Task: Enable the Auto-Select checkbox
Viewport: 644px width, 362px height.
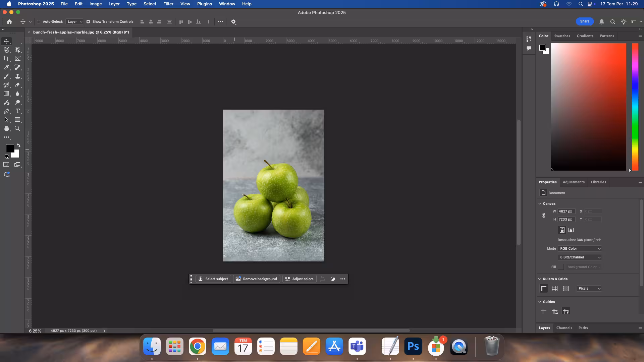Action: (39, 22)
